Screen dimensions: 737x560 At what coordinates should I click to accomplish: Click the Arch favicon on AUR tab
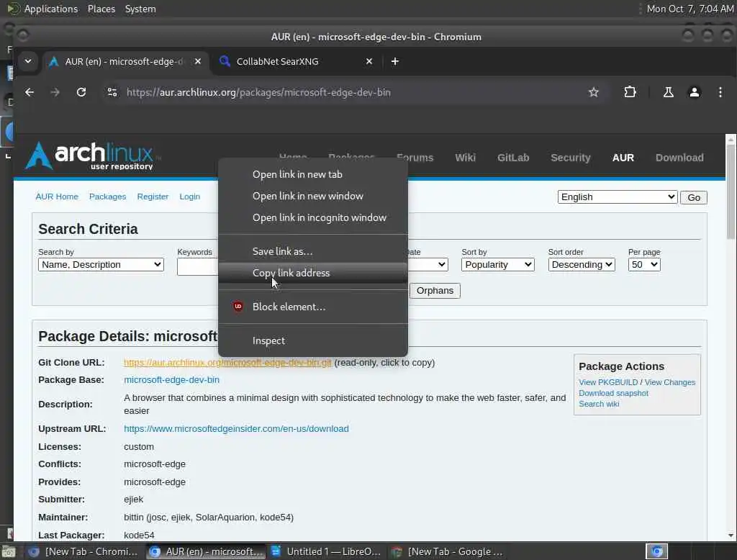point(53,61)
